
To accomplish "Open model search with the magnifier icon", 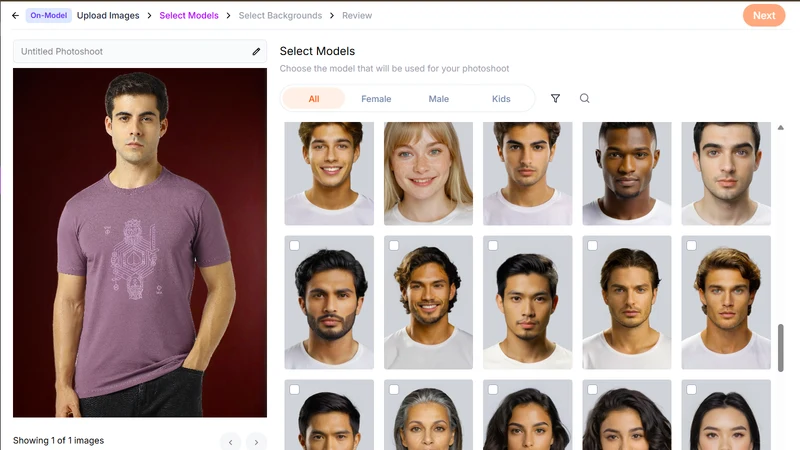I will pos(585,98).
